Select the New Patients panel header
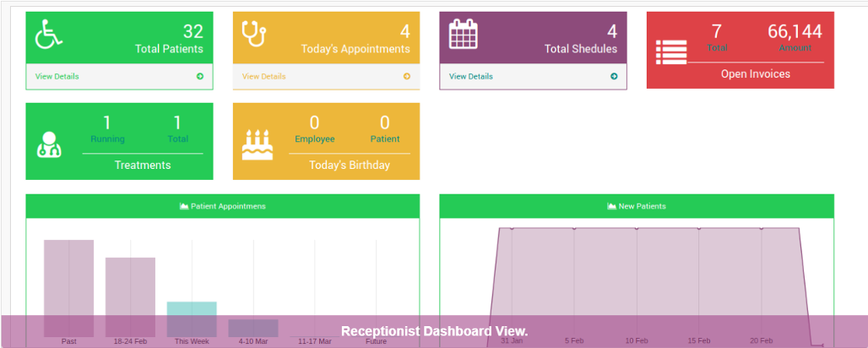Viewport: 868px width, 348px height. [x=637, y=206]
